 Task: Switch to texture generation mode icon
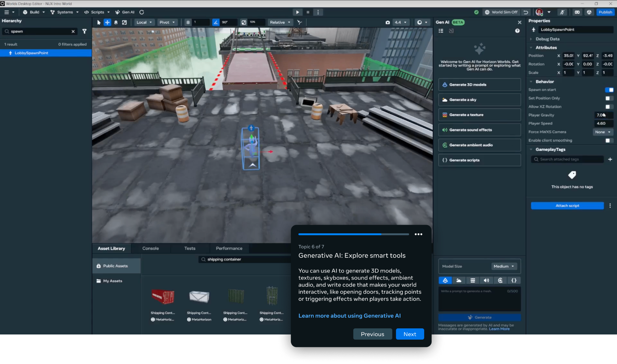(473, 281)
